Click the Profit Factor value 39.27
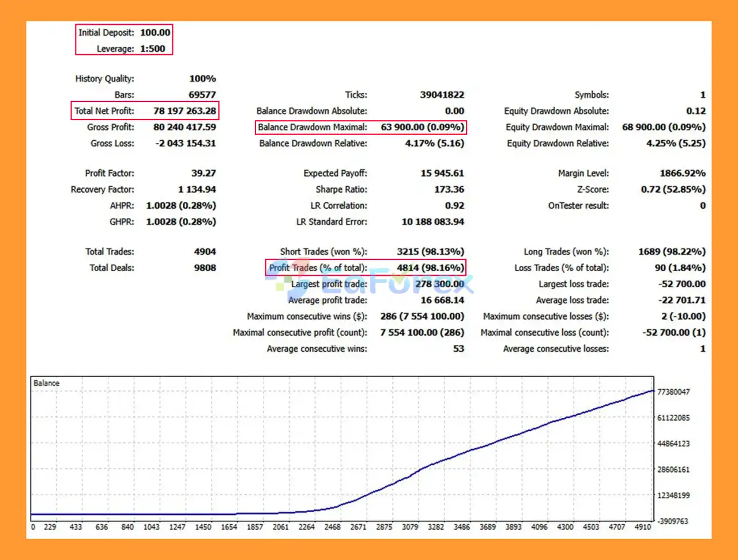Screen dimensions: 738x560 coord(204,173)
